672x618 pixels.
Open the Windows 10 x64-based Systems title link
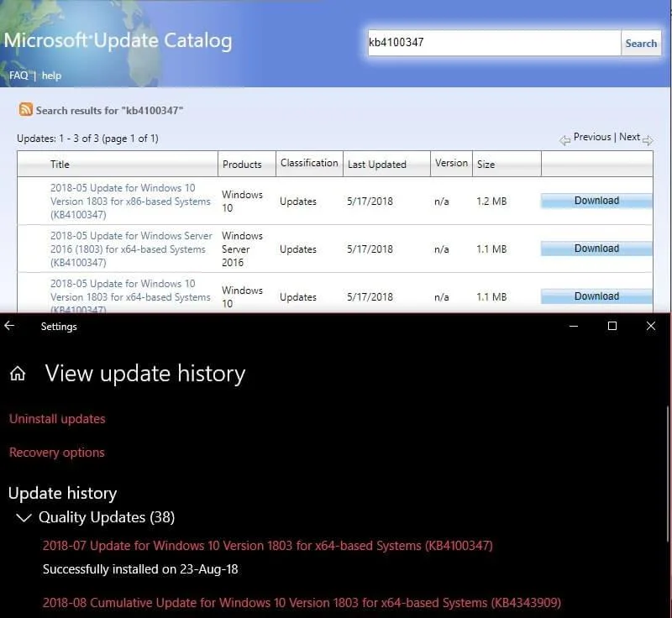click(x=130, y=296)
